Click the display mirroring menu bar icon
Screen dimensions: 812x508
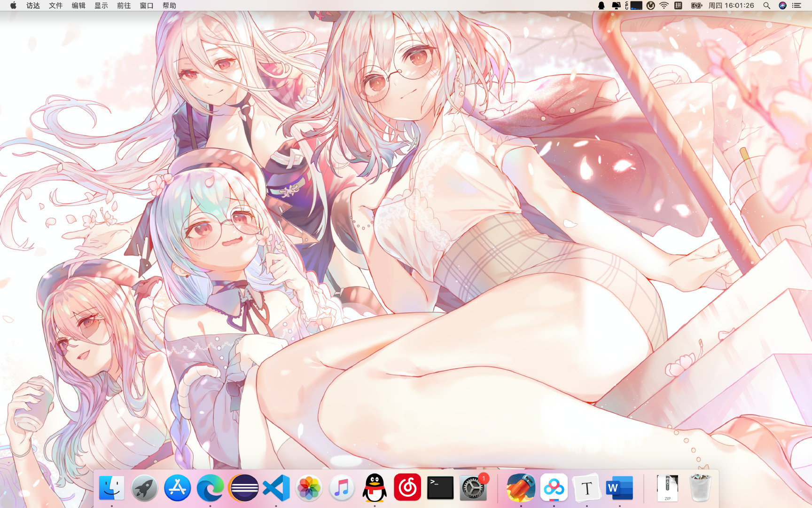click(616, 6)
